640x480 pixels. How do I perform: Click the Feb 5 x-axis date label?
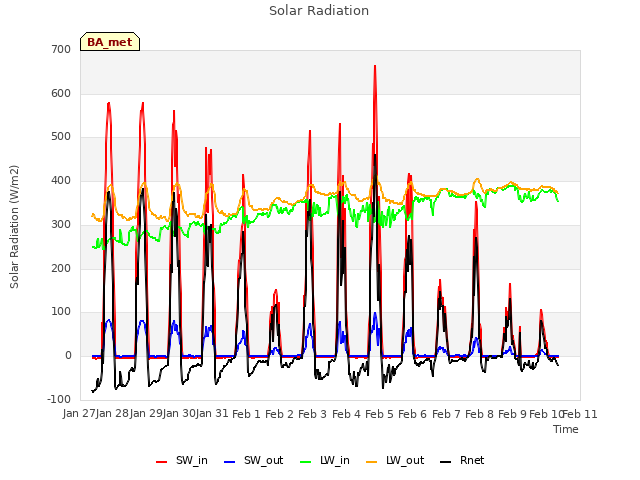[x=379, y=414]
